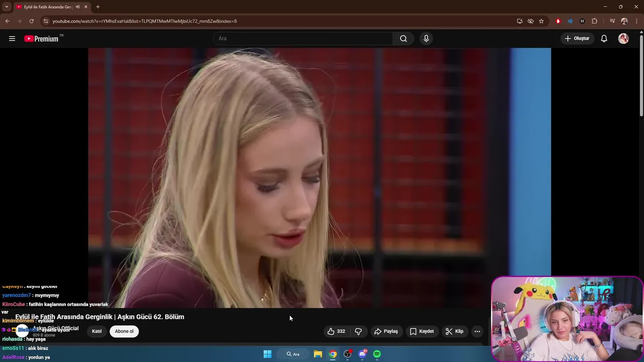
Task: Open Chrome from the taskbar
Action: click(333, 354)
